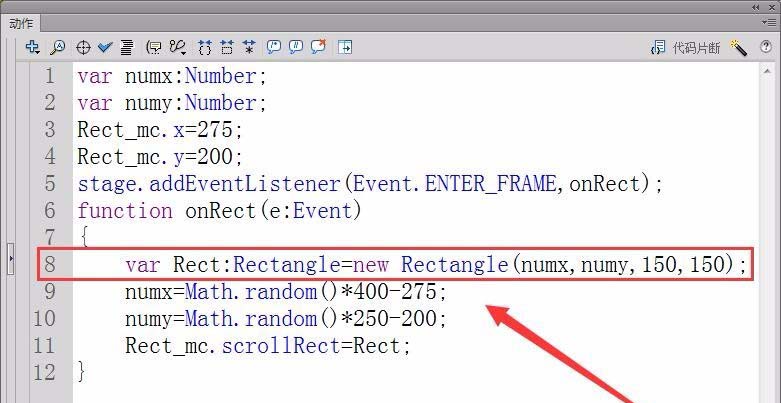Click the line 'Rect_mc.x=275;'

tap(160, 130)
